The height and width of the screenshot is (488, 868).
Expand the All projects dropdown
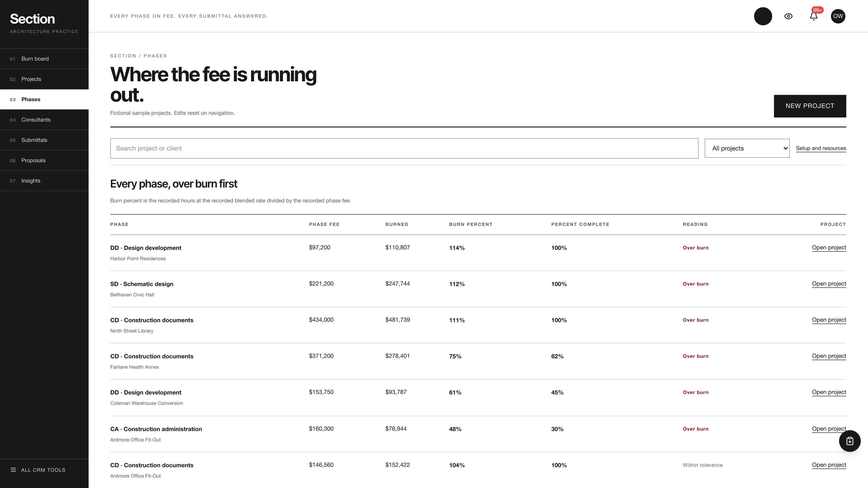click(747, 148)
